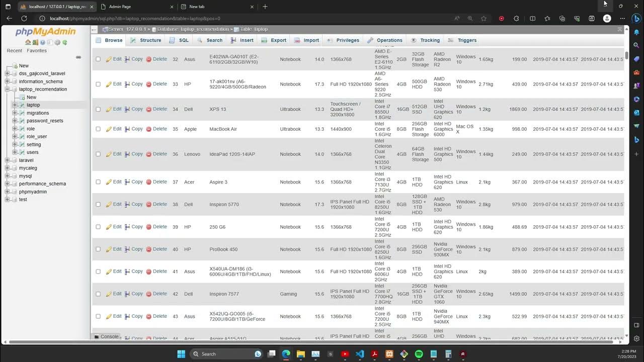Check the row 33 HP checkbox
The width and height of the screenshot is (644, 362).
coord(98,84)
